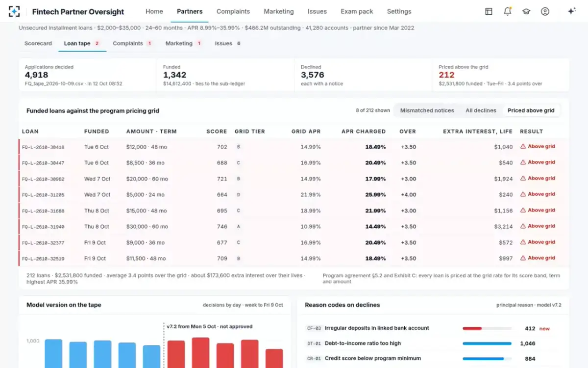The height and width of the screenshot is (368, 588).
Task: Click warning icon for loan FQ-L-2610-32519
Action: (523, 258)
